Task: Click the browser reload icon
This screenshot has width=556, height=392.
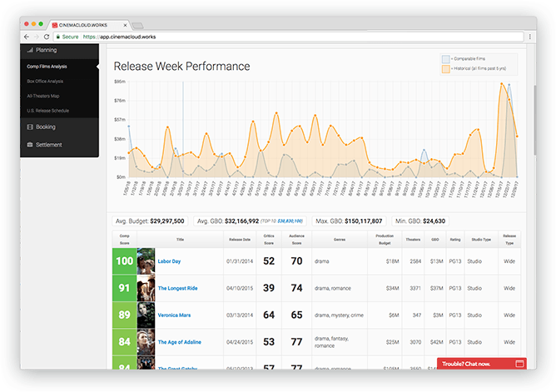Action: [46, 37]
